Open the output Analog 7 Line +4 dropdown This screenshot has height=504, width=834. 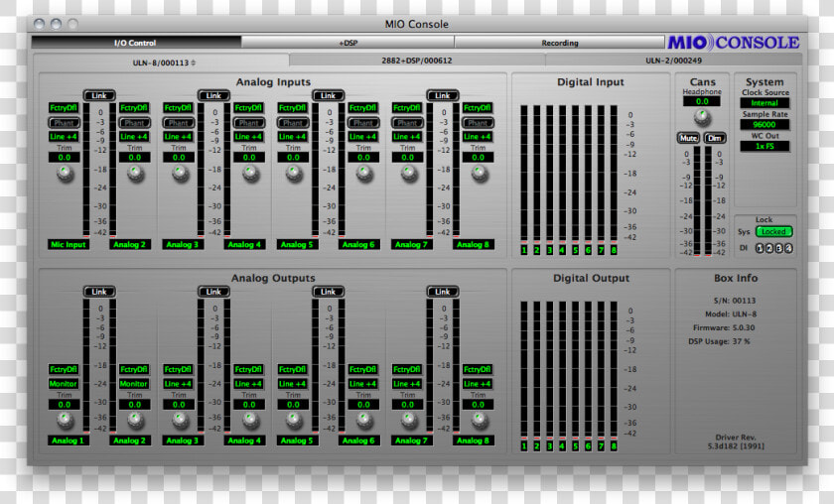(x=407, y=384)
